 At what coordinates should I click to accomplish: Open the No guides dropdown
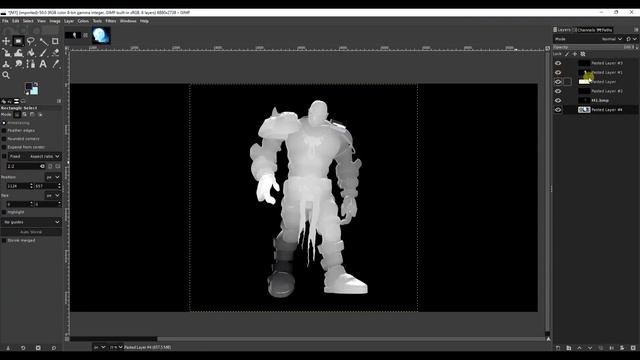click(31, 222)
